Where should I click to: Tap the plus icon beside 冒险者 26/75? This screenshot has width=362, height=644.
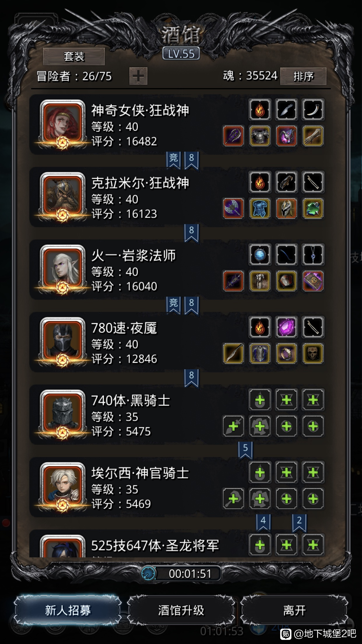pos(138,76)
